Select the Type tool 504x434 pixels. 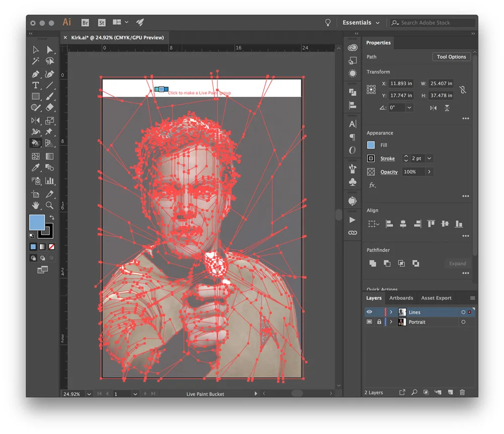click(x=35, y=85)
